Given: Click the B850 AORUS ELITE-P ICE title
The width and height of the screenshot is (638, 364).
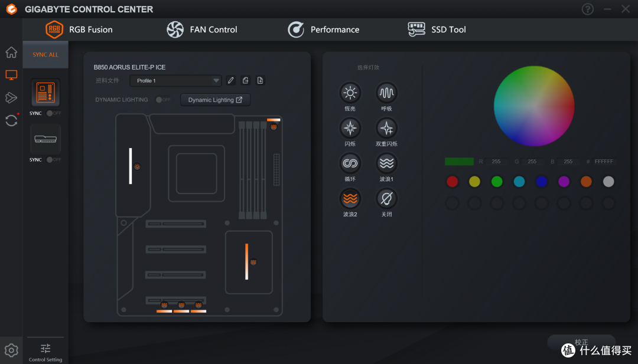Looking at the screenshot, I should (x=129, y=67).
